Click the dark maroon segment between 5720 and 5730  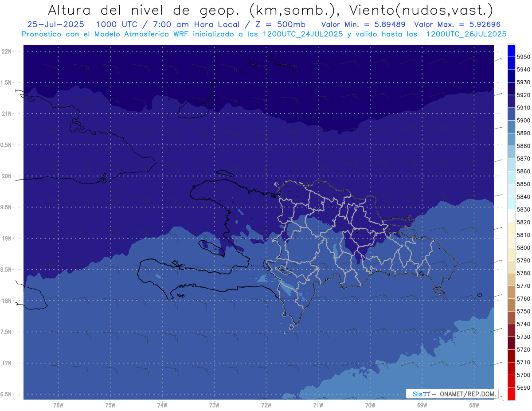click(511, 343)
